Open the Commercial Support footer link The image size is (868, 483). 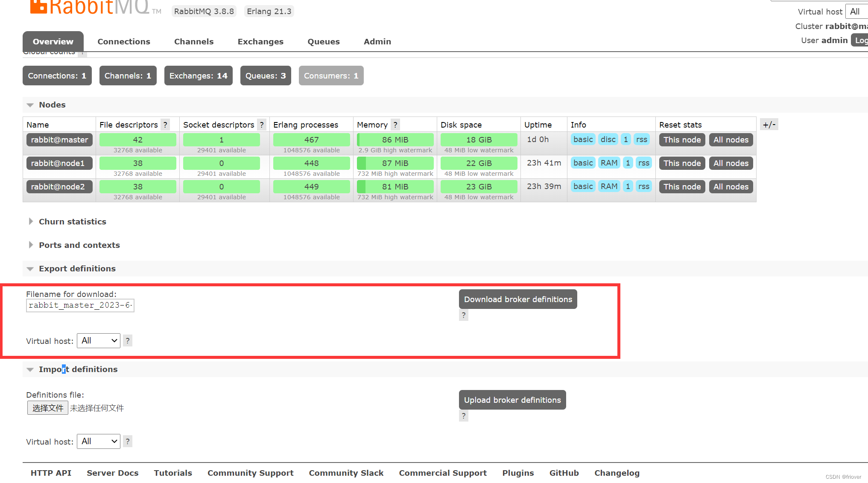point(443,473)
